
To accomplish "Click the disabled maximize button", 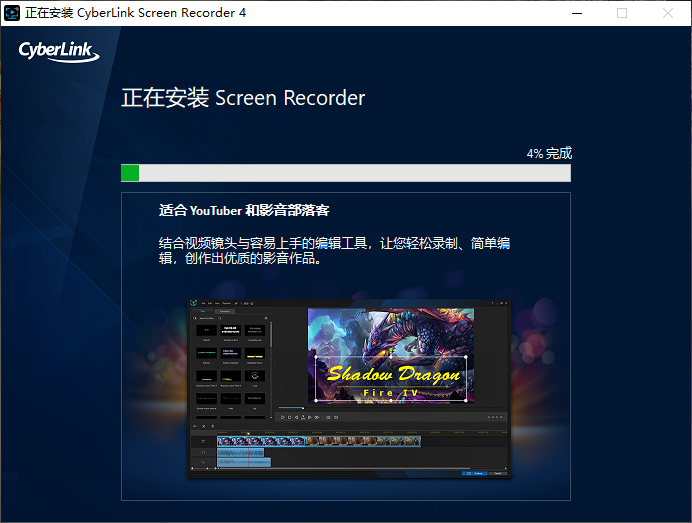I will (x=622, y=13).
